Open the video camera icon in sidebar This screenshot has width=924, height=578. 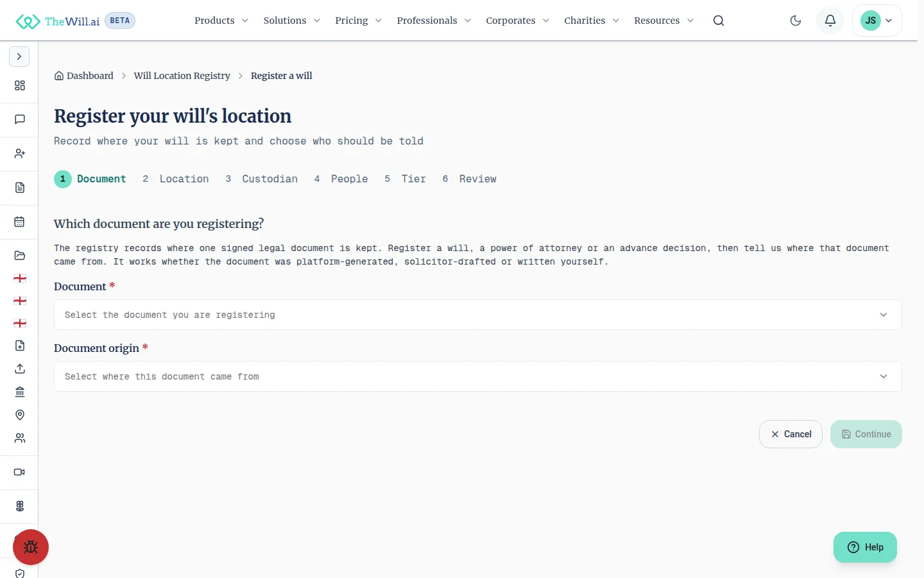20,472
